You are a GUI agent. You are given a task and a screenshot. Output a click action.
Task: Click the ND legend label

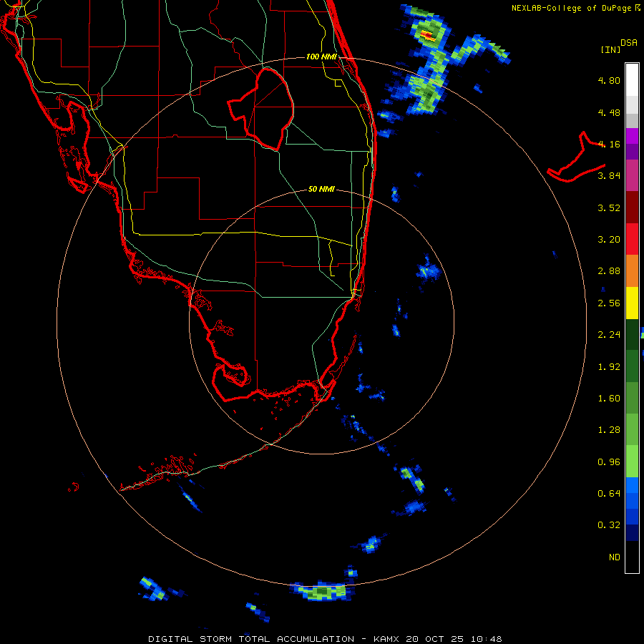[615, 557]
